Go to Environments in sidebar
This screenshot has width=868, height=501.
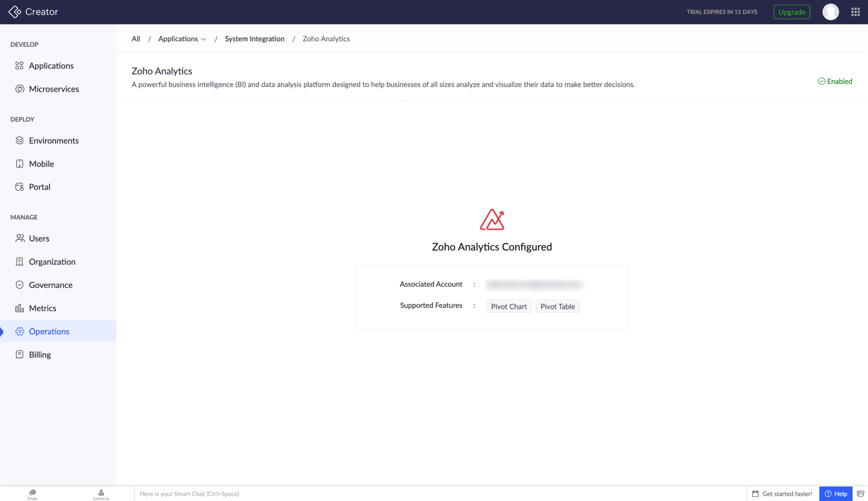click(x=54, y=141)
